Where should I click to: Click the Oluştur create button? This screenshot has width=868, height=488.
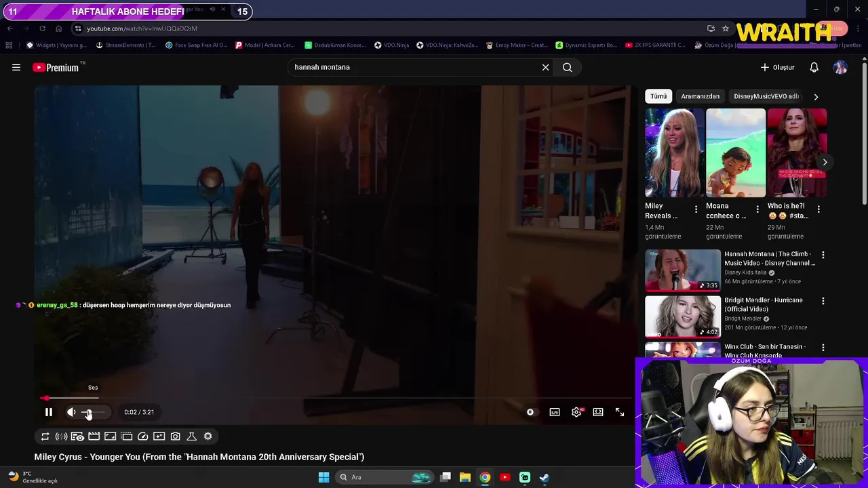click(x=777, y=67)
